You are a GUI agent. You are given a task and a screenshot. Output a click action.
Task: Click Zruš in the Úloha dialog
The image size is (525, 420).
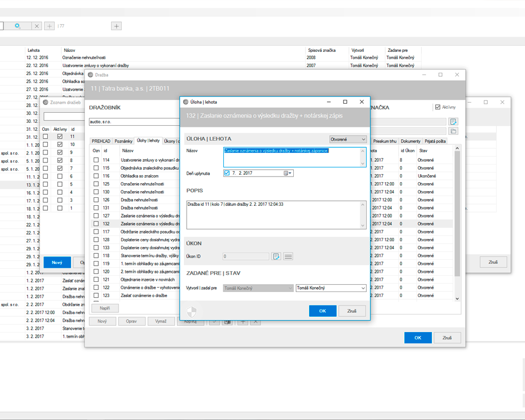tap(352, 311)
